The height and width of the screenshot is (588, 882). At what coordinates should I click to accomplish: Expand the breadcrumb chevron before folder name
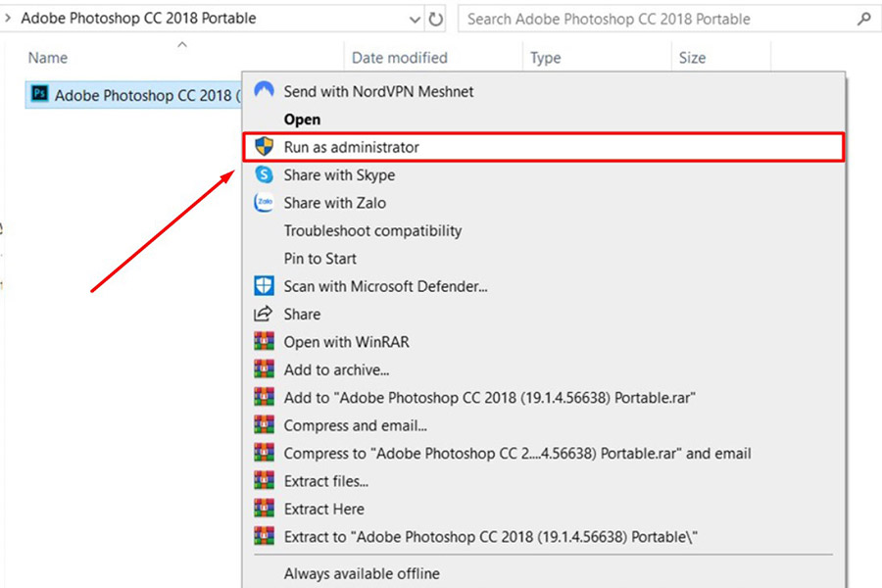(x=7, y=18)
